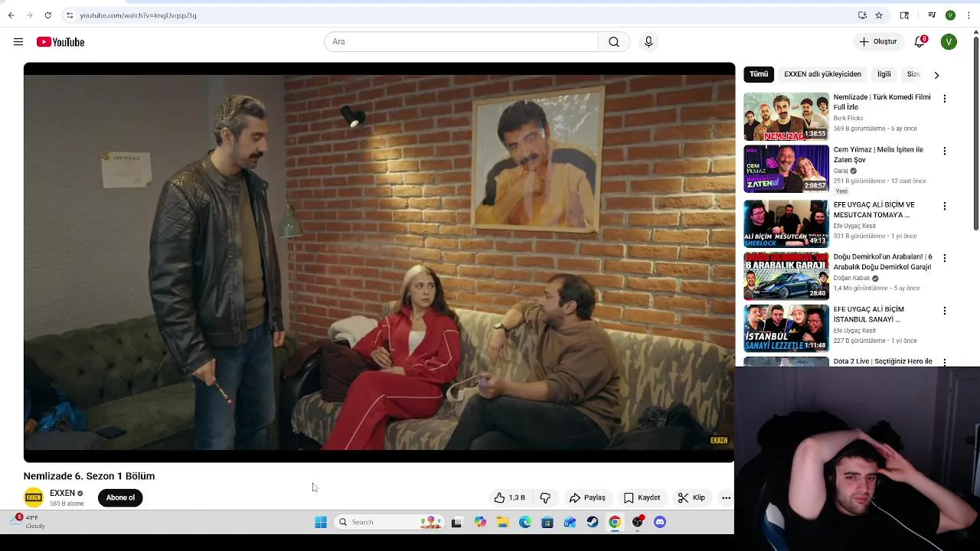Open the 2:08:57 Cem Yılmaz thumbnail

(x=786, y=169)
